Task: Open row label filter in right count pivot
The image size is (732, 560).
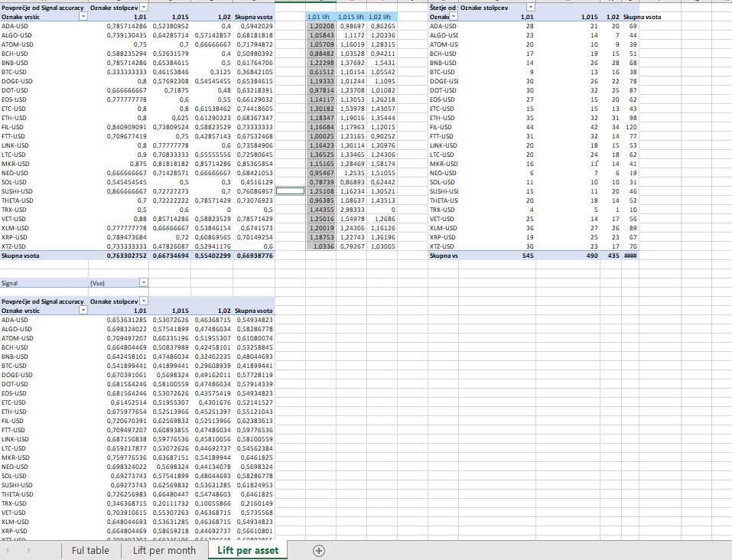Action: click(454, 16)
